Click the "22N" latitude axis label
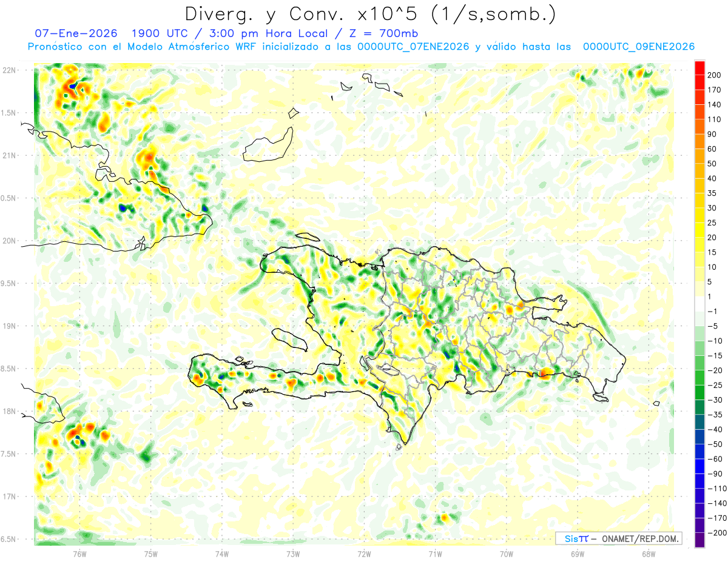This screenshot has width=728, height=562. click(10, 70)
